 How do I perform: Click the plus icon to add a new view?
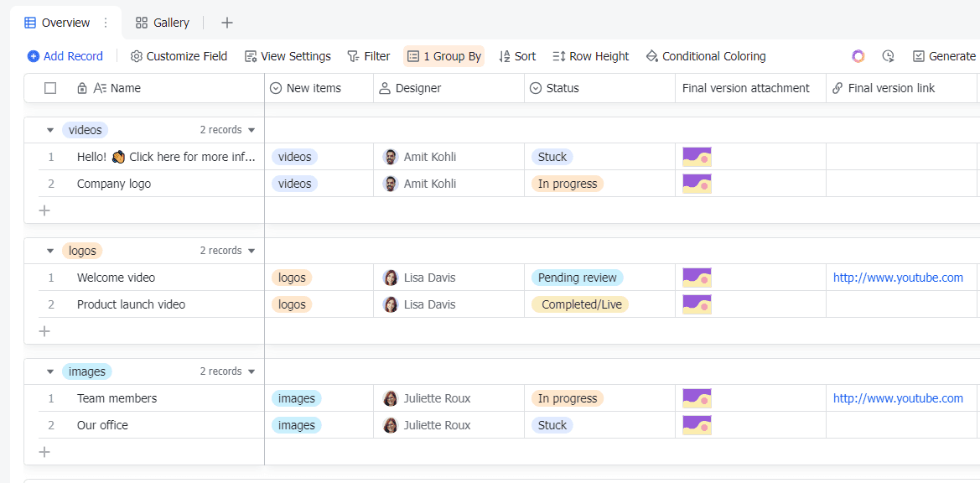[x=227, y=23]
